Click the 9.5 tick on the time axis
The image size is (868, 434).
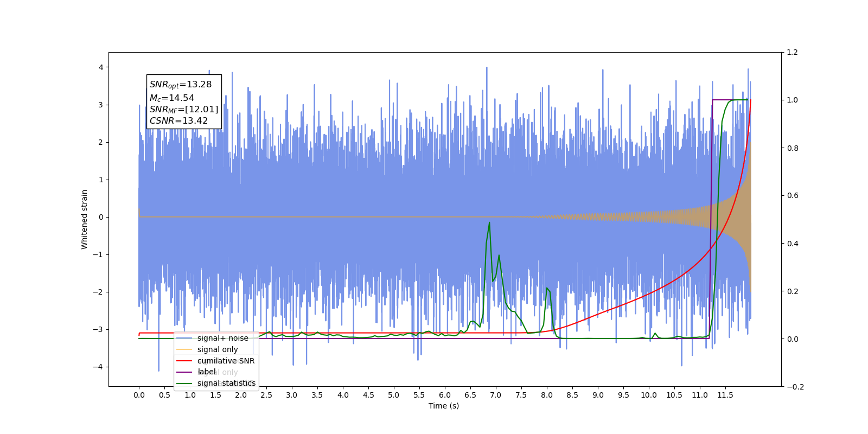point(623,395)
